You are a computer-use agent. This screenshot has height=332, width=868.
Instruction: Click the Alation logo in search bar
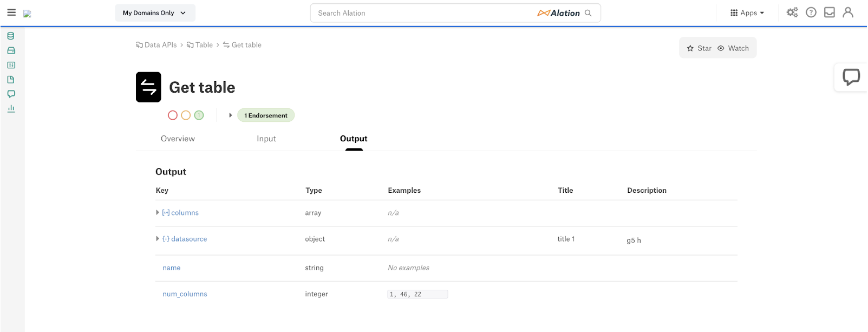[558, 13]
